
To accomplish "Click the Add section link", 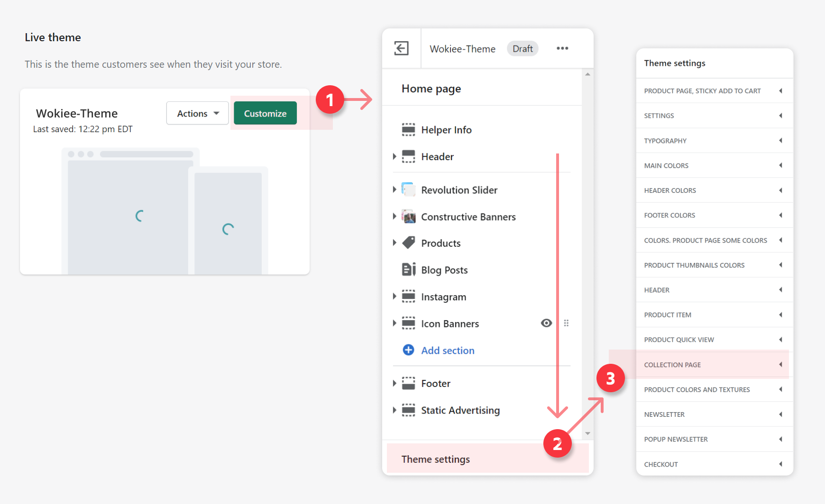I will (x=448, y=351).
